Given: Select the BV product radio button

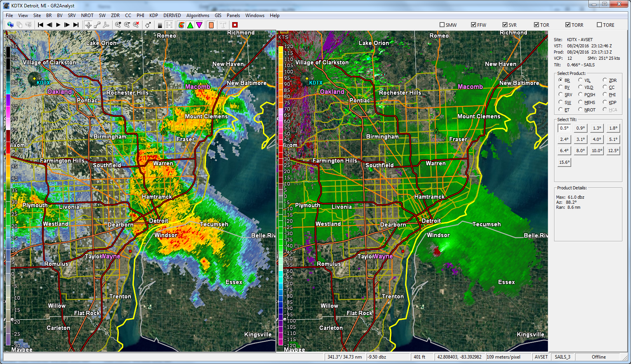Looking at the screenshot, I should click(x=560, y=87).
